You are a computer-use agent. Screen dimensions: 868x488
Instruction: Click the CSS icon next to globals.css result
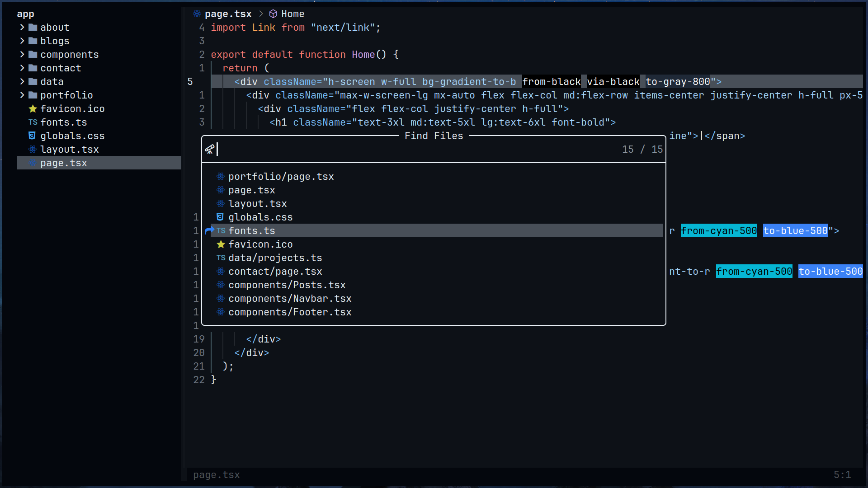pos(220,217)
